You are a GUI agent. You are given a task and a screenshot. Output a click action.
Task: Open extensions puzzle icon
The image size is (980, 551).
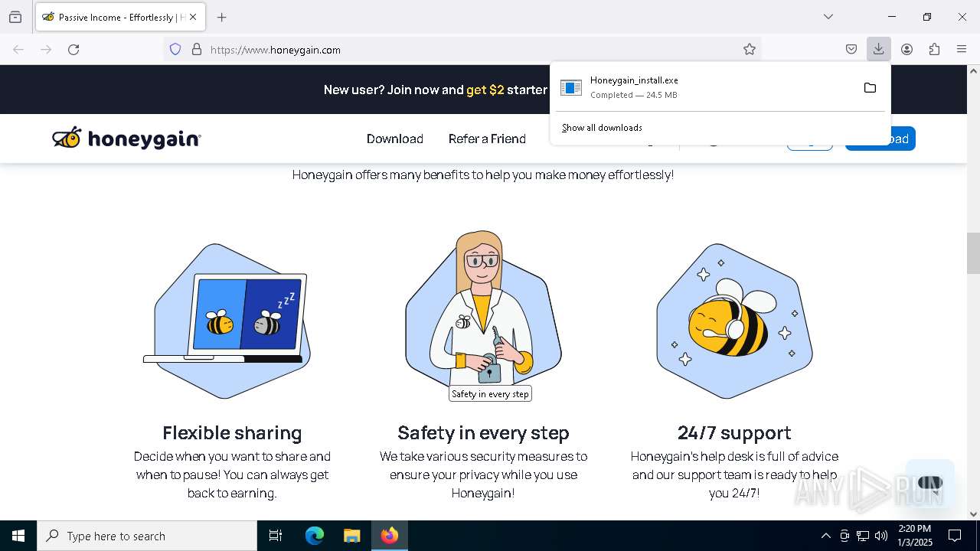pos(934,49)
